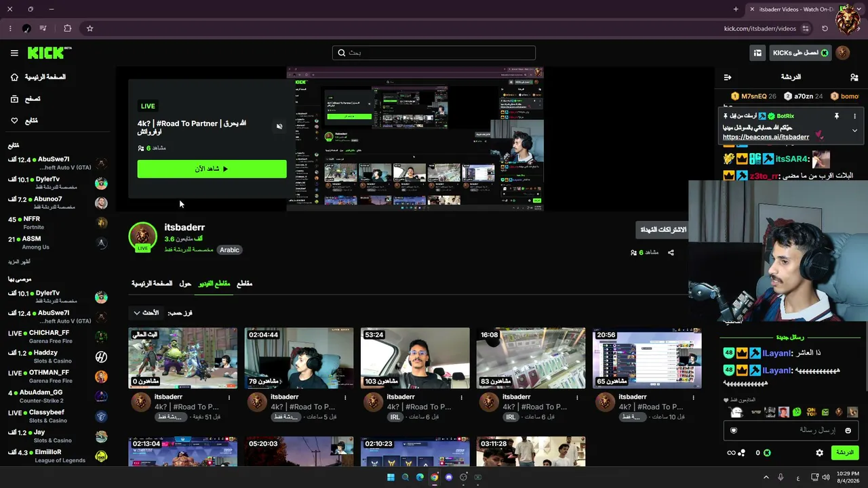Collapse the pinned message chevron
Image resolution: width=868 pixels, height=488 pixels.
pos(854,130)
